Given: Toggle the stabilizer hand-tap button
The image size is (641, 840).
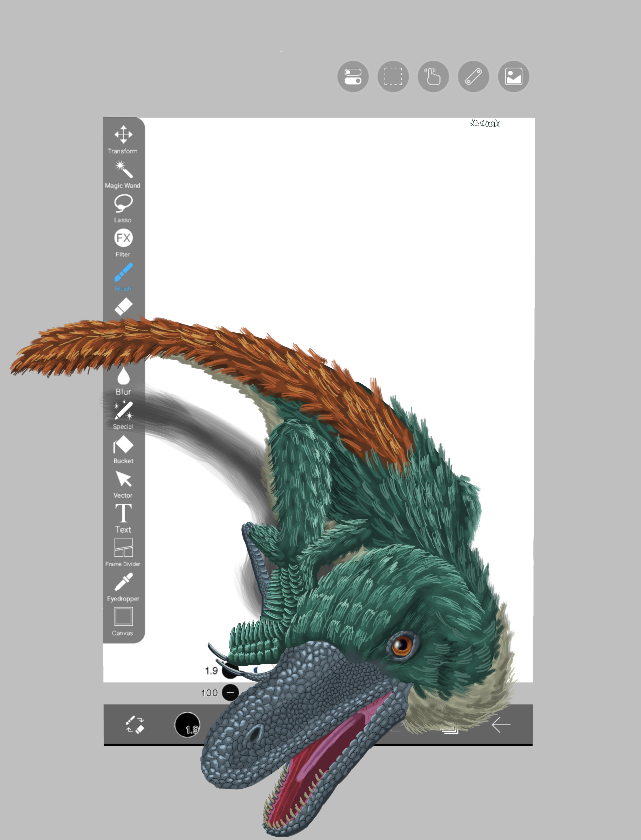Looking at the screenshot, I should (433, 76).
